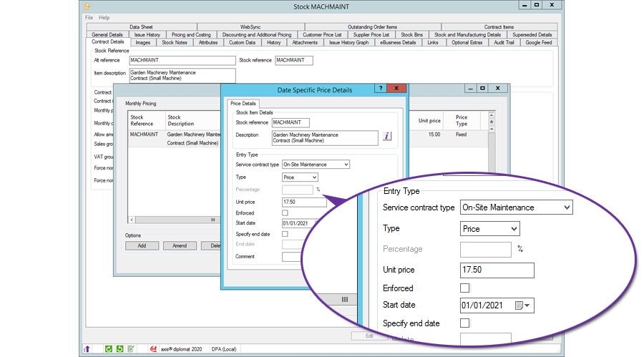This screenshot has width=644, height=357.
Task: Click the Add button under Options
Action: [142, 245]
